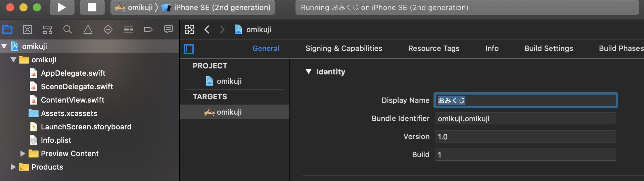The height and width of the screenshot is (181, 644).
Task: Collapse the omikuji folder group
Action: point(13,60)
